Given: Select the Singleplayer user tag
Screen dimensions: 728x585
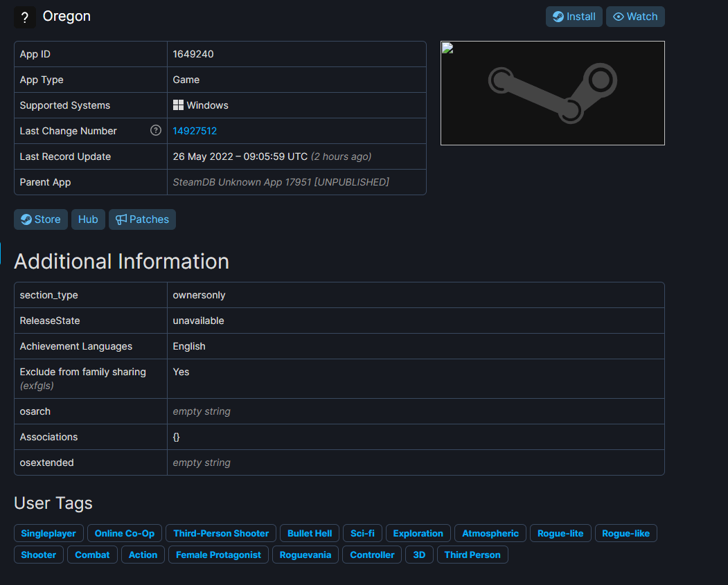Looking at the screenshot, I should 49,533.
